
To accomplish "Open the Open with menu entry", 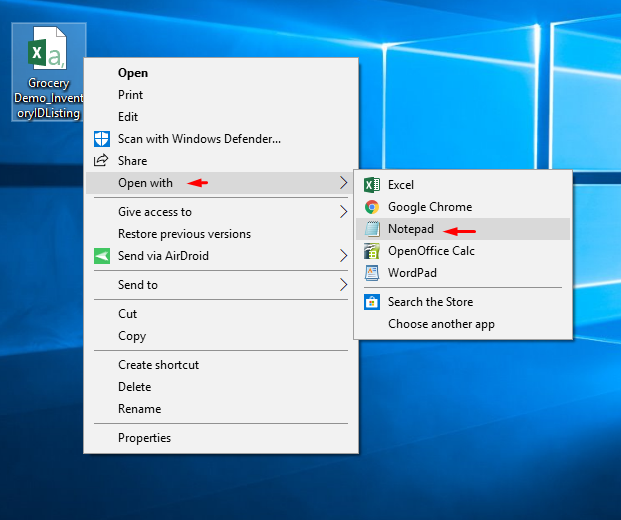I will [x=221, y=183].
